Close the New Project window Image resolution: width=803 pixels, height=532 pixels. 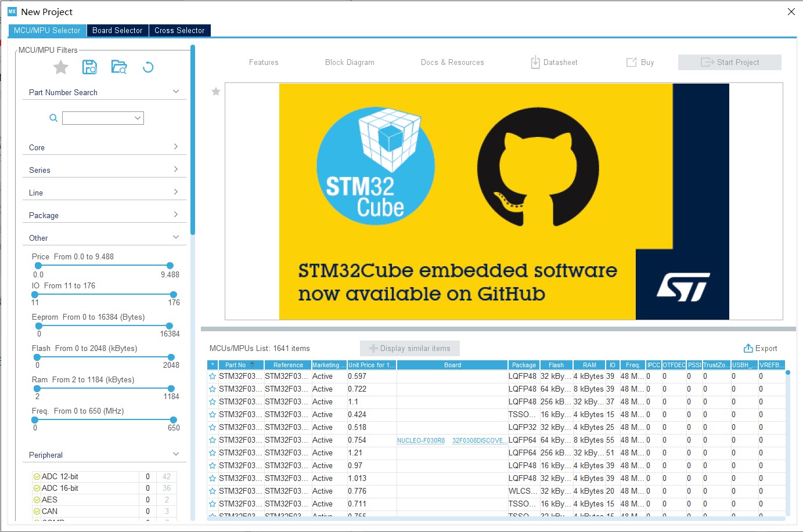point(791,12)
